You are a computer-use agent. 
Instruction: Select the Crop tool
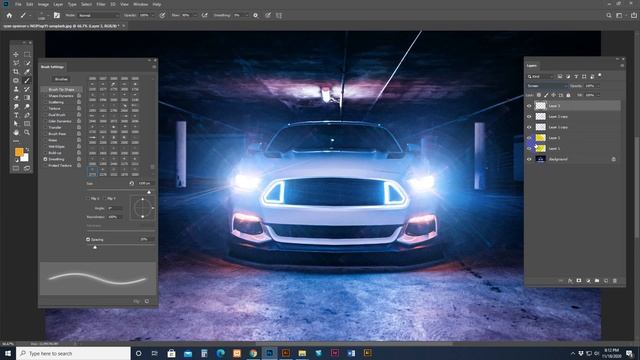16,72
